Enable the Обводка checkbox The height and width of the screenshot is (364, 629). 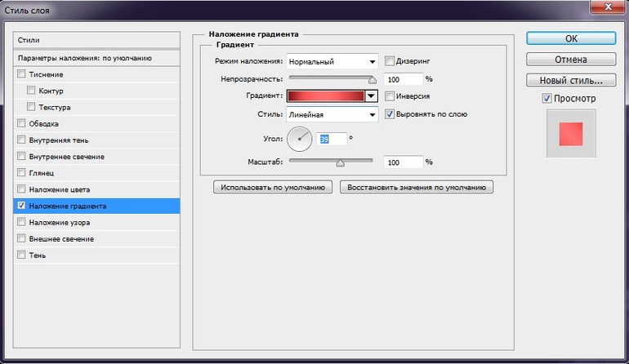[x=21, y=123]
